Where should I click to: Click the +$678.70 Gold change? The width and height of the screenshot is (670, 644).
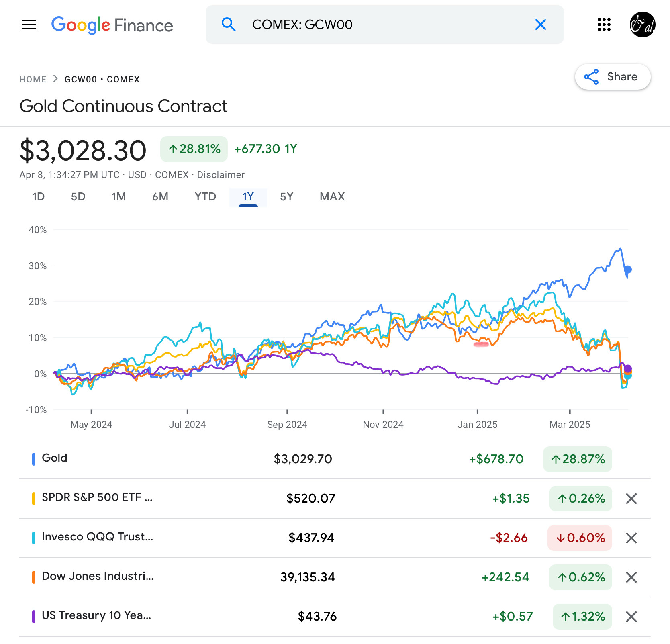[496, 459]
